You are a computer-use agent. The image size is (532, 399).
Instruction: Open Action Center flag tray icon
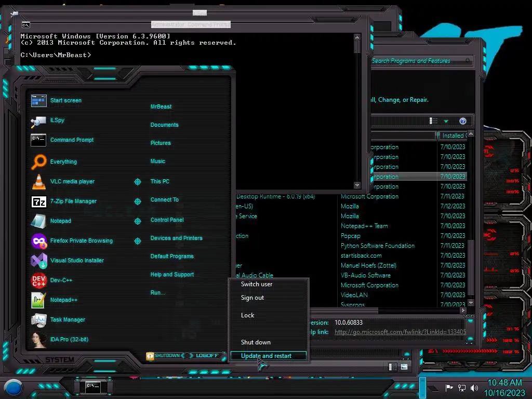(x=449, y=388)
